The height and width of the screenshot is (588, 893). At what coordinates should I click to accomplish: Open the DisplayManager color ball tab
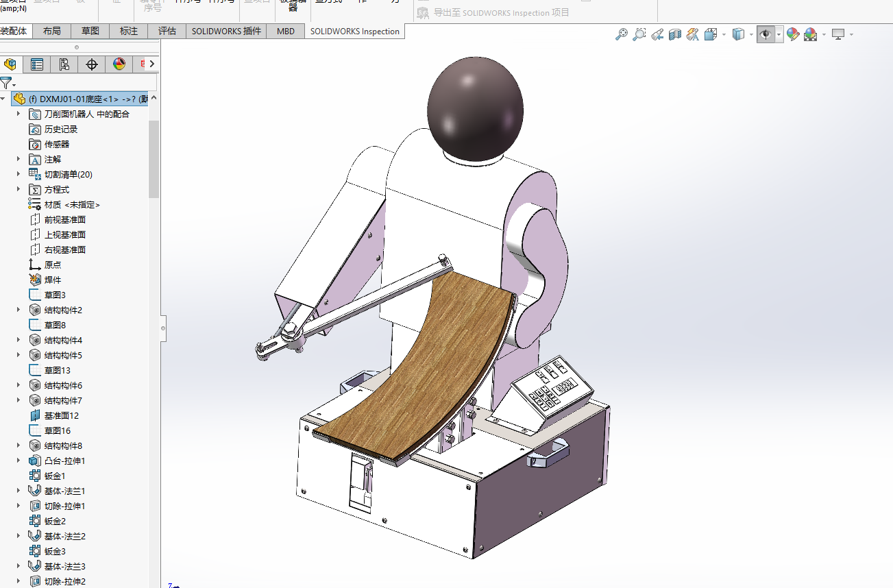[119, 64]
